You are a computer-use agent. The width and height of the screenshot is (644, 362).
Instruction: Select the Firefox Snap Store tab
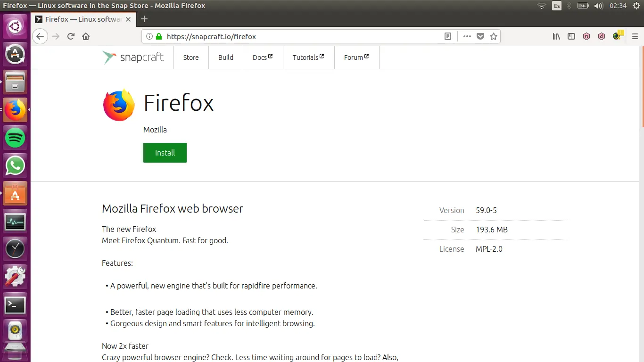click(x=83, y=19)
